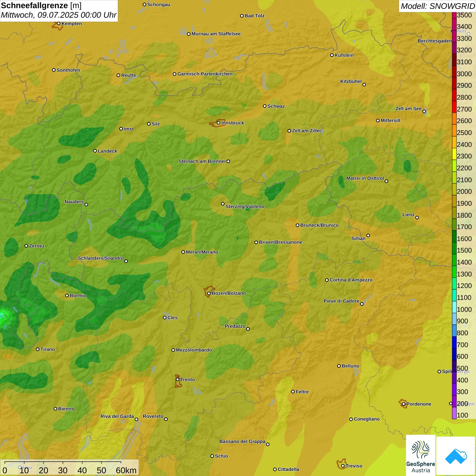Click the "Zell am Ziller" label
The width and height of the screenshot is (476, 476).
click(x=307, y=131)
